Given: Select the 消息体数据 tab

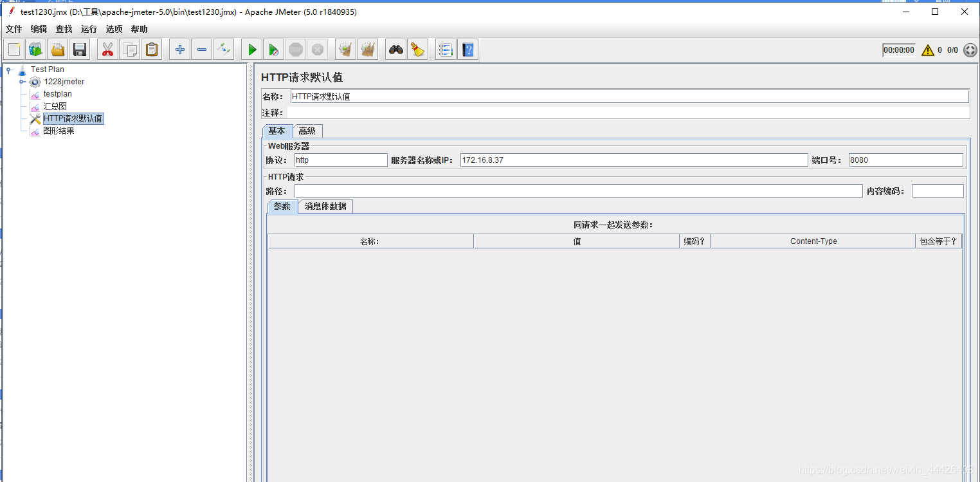Looking at the screenshot, I should click(325, 206).
